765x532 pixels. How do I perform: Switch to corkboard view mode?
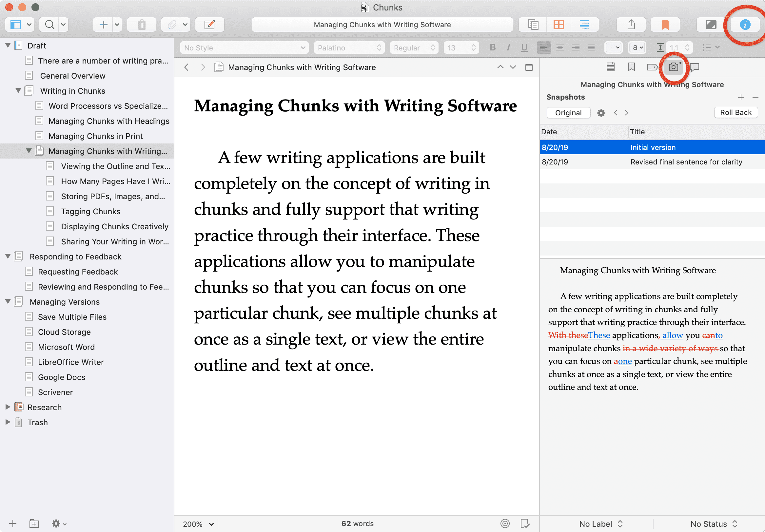click(x=559, y=25)
